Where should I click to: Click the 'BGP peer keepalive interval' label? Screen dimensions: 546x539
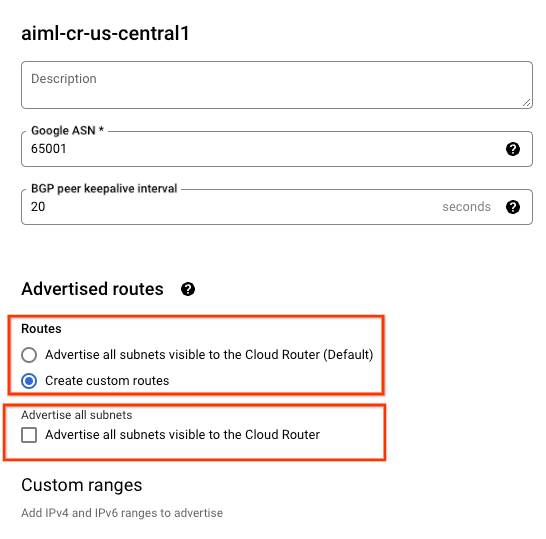coord(104,188)
